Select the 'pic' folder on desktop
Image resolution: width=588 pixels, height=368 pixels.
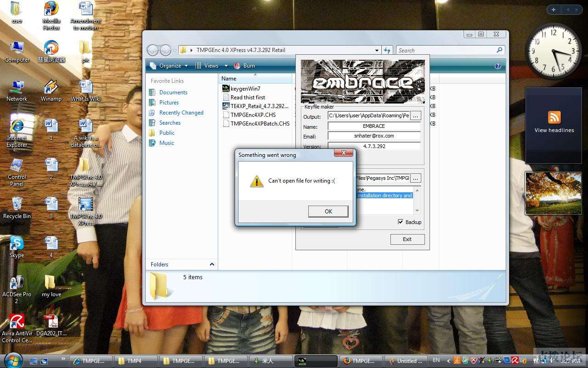(85, 52)
